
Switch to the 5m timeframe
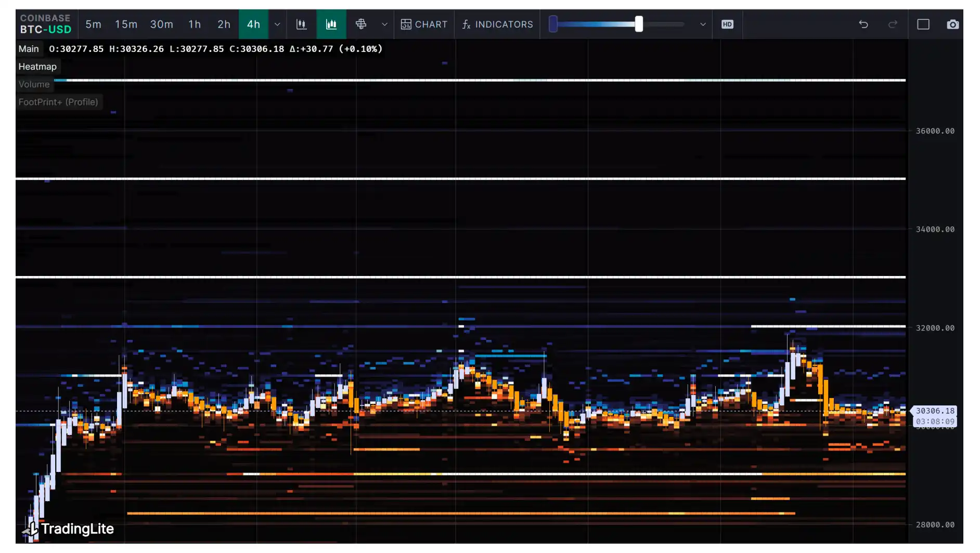pyautogui.click(x=94, y=24)
